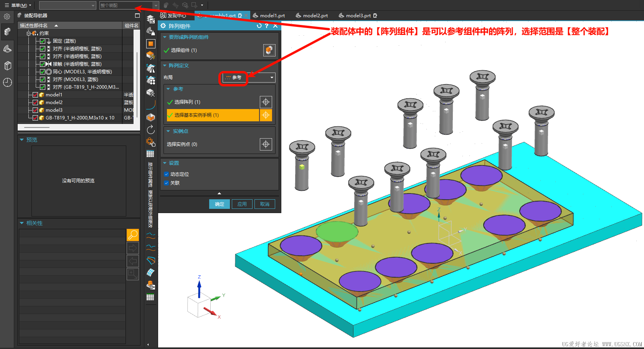The image size is (644, 349).
Task: Click the orange cube with wand icon
Action: point(151,56)
